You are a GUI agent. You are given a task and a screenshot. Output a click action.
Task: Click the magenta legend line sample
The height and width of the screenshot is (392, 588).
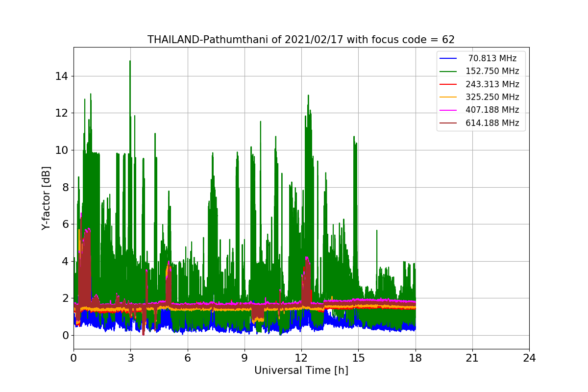click(x=448, y=110)
